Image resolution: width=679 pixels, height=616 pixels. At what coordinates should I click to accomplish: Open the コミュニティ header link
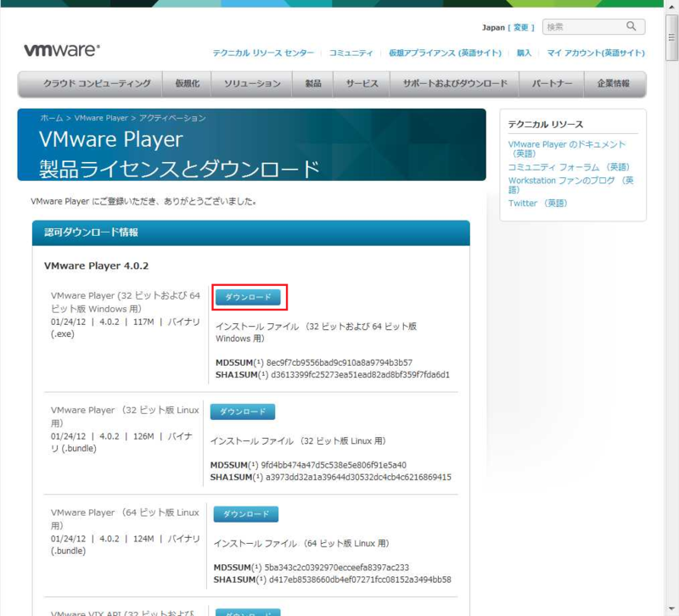tap(351, 53)
